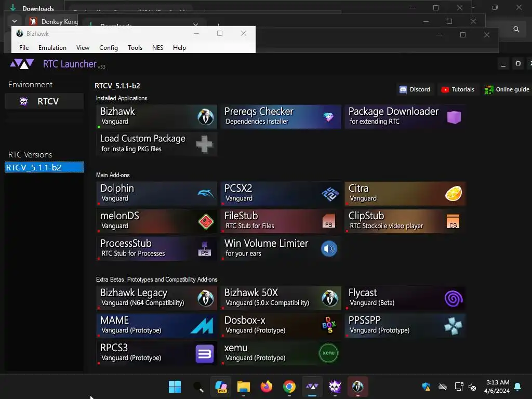Open the Config menu in Bizhawk
The image size is (532, 399).
(109, 48)
